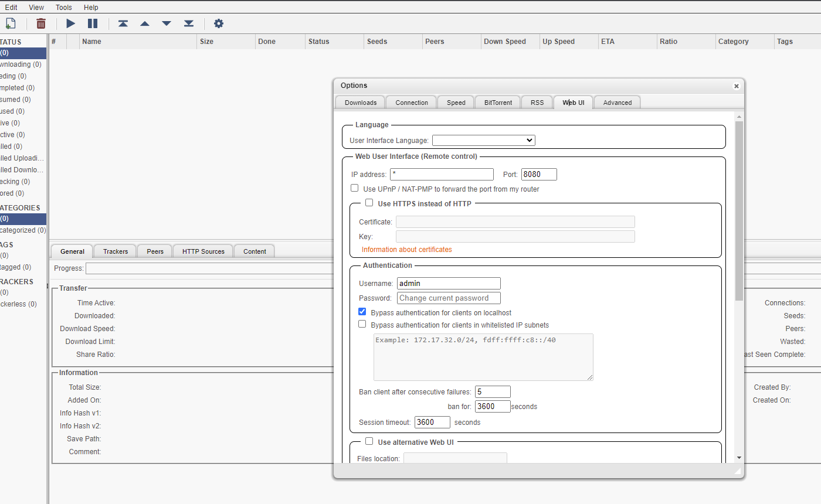
Task: Click the move up in queue icon
Action: click(145, 23)
